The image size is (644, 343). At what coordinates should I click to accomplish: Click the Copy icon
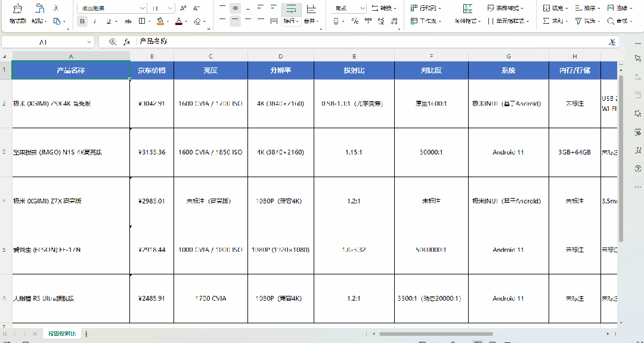(57, 21)
